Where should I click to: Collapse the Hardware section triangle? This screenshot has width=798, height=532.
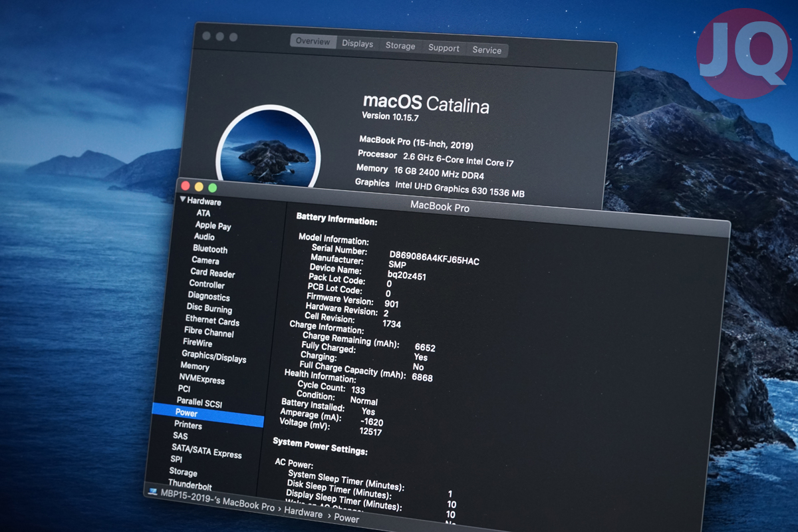coord(183,199)
